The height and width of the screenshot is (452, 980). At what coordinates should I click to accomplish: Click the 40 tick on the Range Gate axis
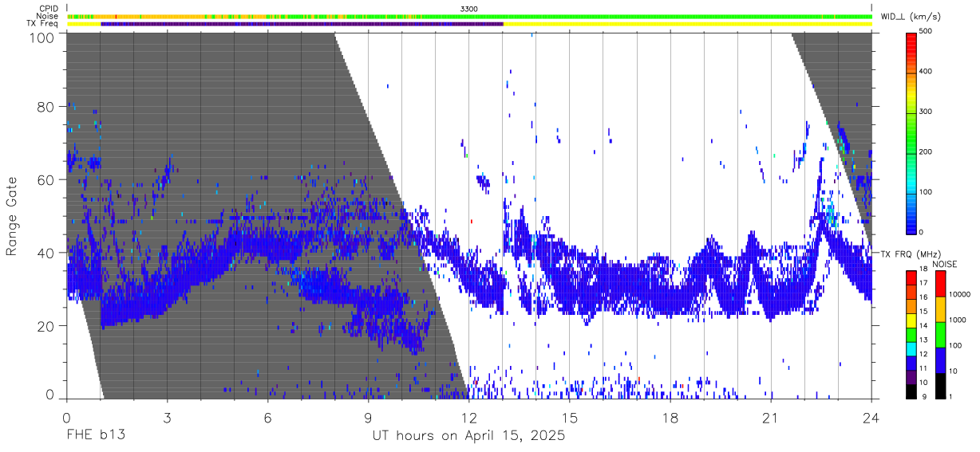point(46,253)
